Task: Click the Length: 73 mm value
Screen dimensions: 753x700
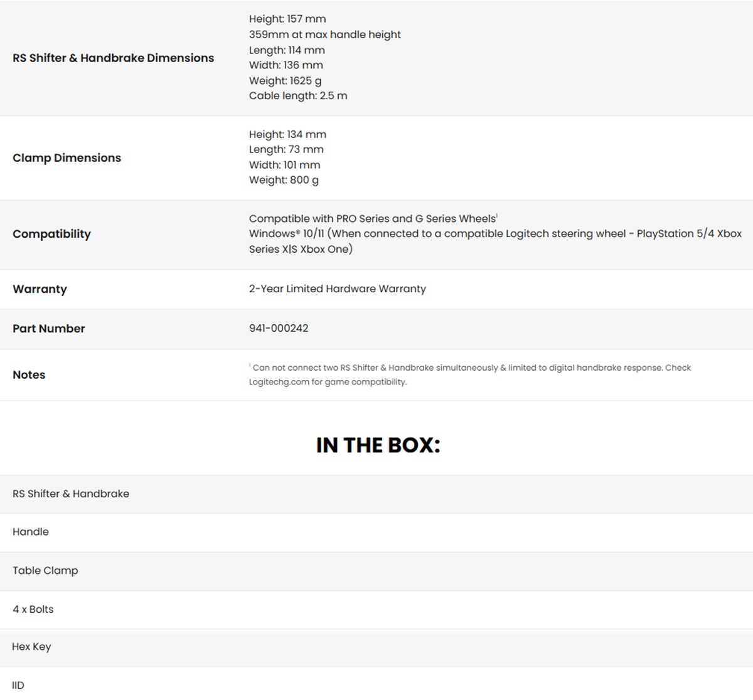Action: [x=286, y=149]
